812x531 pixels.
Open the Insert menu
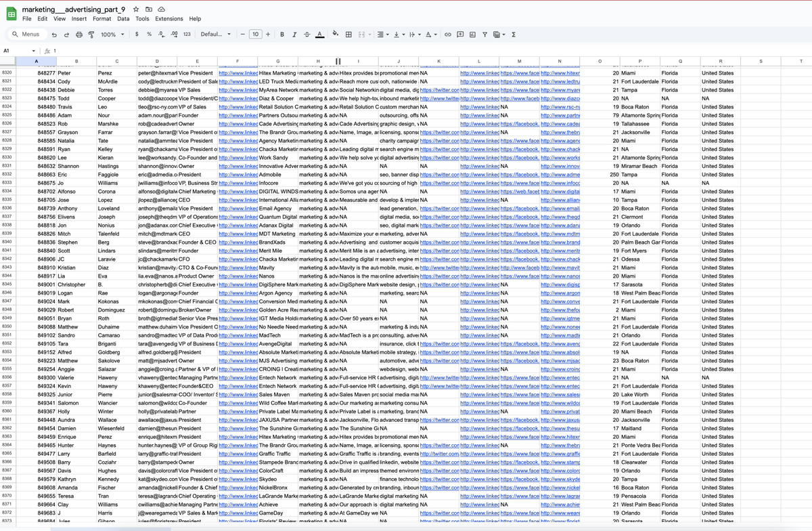point(79,19)
